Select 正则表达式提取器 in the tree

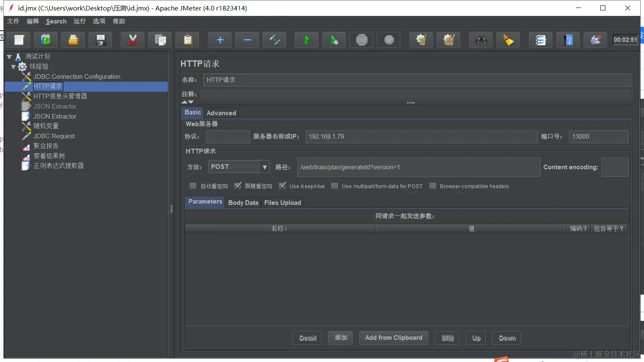click(59, 166)
